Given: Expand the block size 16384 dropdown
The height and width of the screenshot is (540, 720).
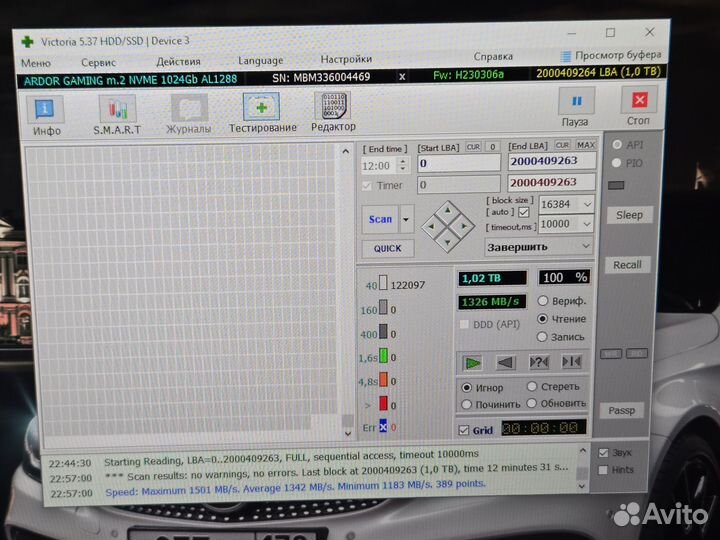Looking at the screenshot, I should click(586, 204).
